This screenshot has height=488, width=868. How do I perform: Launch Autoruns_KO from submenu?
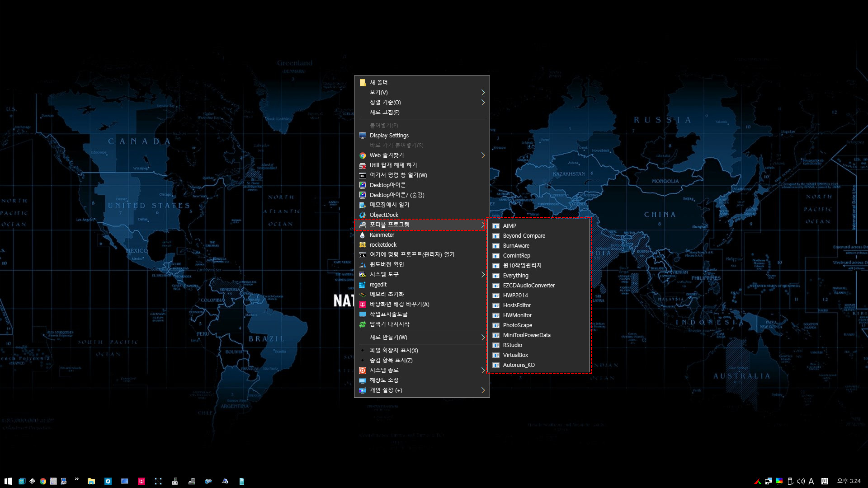point(539,365)
